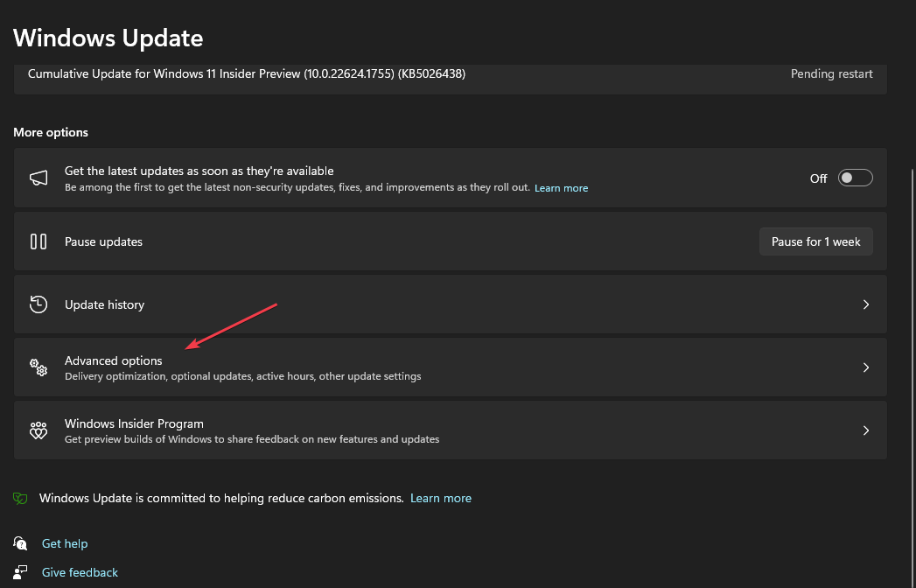The height and width of the screenshot is (588, 916).
Task: Expand Update history with its chevron
Action: [x=866, y=304]
